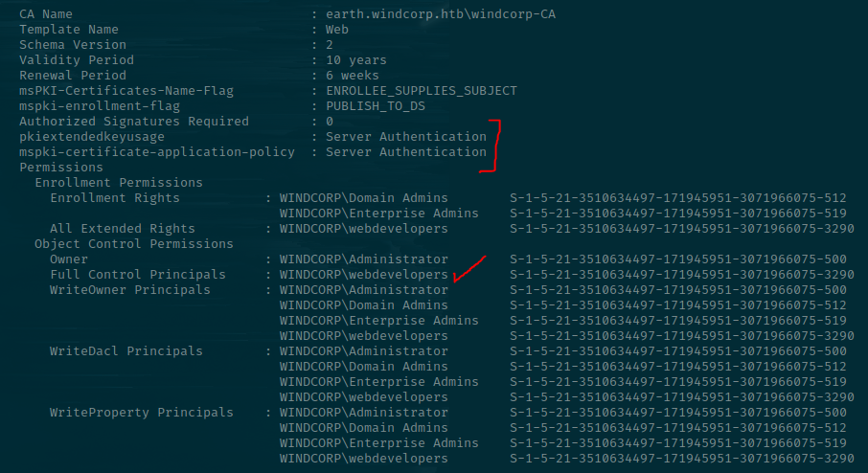Click the template name value Web

[337, 30]
